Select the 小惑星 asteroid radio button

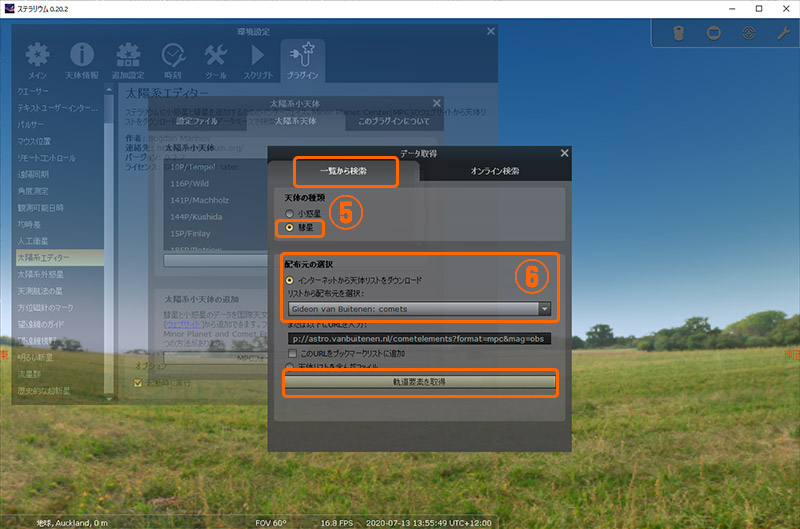[289, 213]
